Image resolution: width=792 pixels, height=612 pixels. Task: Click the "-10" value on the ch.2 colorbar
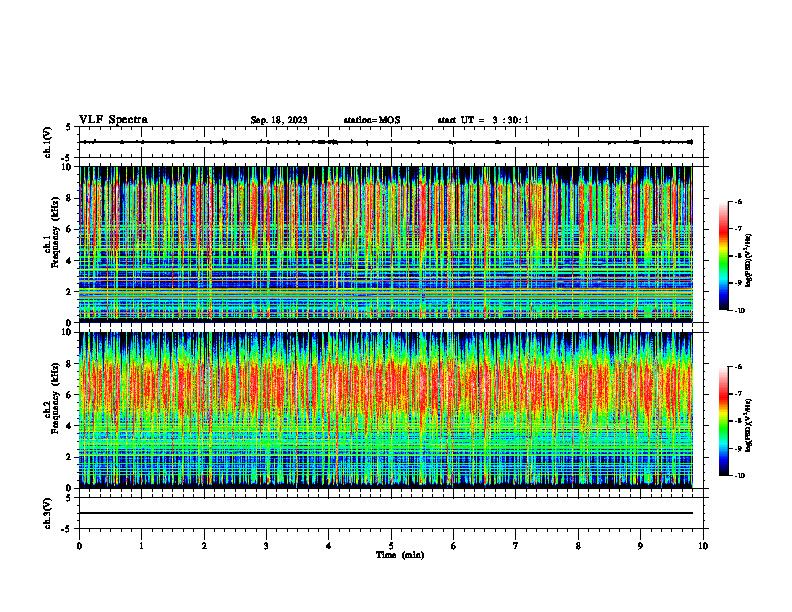[739, 476]
